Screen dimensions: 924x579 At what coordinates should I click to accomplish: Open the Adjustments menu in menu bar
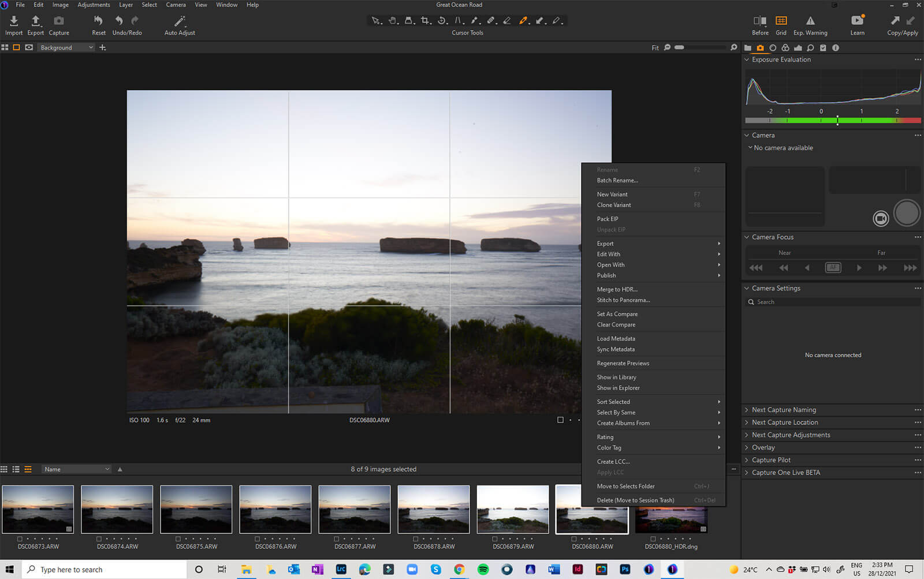pos(94,5)
